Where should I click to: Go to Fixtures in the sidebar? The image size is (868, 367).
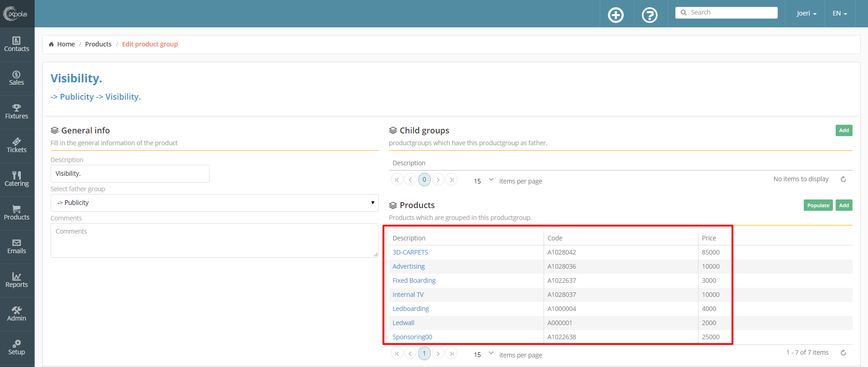(x=17, y=112)
